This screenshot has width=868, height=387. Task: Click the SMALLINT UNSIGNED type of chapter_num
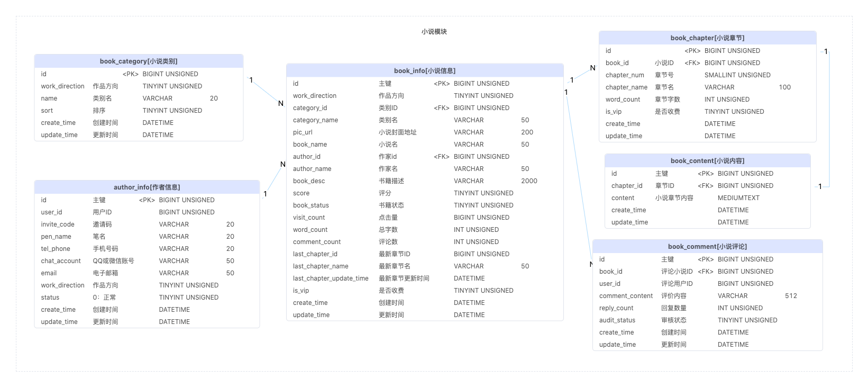coord(737,75)
